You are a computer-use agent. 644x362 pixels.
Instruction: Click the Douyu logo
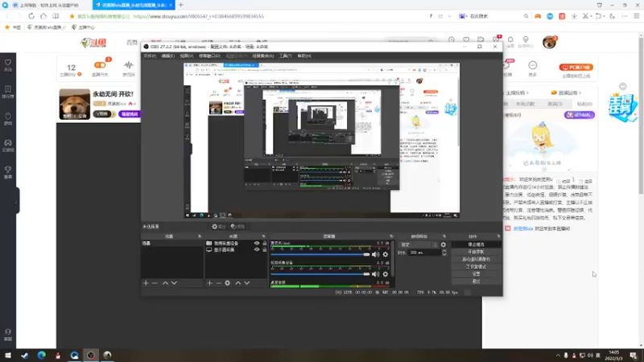tap(93, 43)
